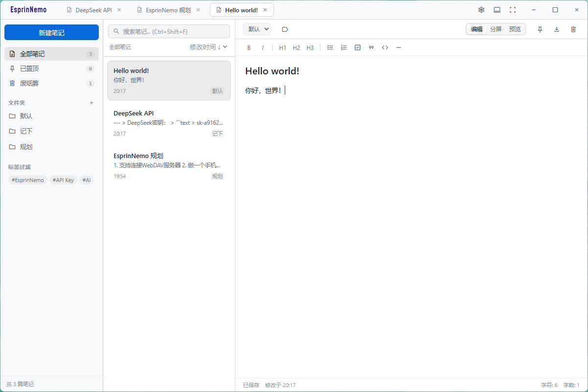
Task: Switch editor to 编辑 mode
Action: click(x=477, y=29)
